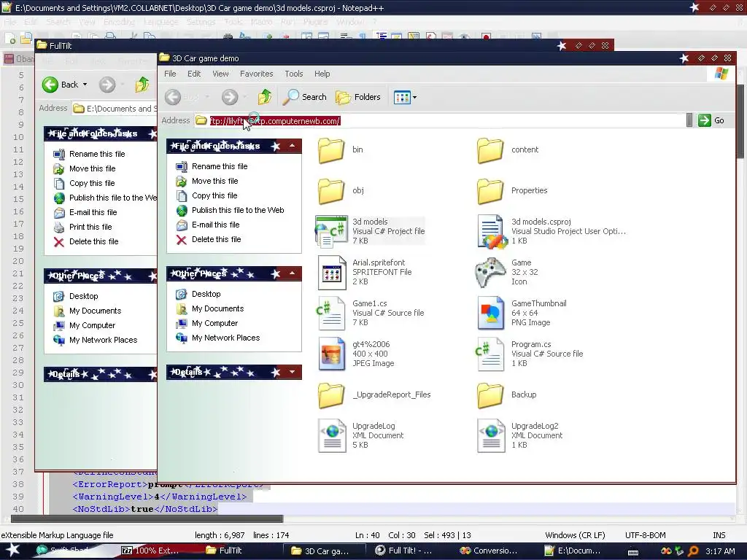Switch to FullTilt taskbar button
Screen dimensions: 747x560
click(225, 551)
